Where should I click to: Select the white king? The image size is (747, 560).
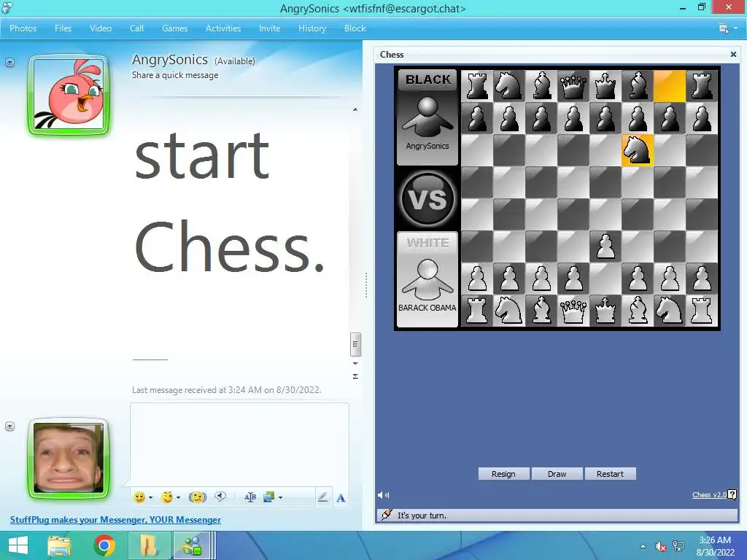click(605, 311)
